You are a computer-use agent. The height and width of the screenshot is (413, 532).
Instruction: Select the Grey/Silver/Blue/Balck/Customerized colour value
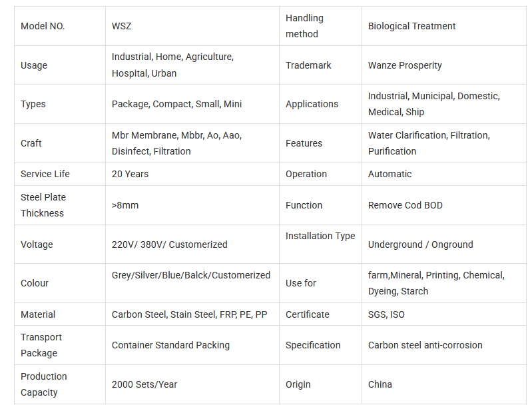190,275
